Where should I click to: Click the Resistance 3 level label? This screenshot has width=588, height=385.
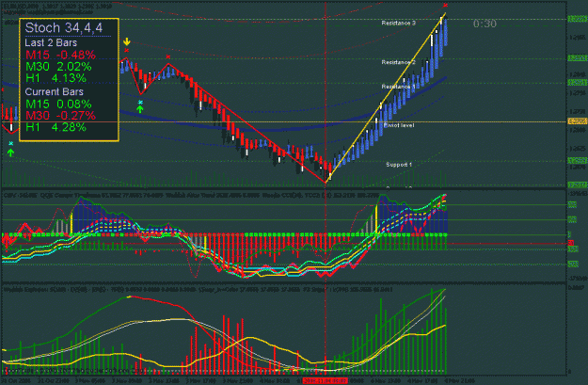[x=399, y=24]
